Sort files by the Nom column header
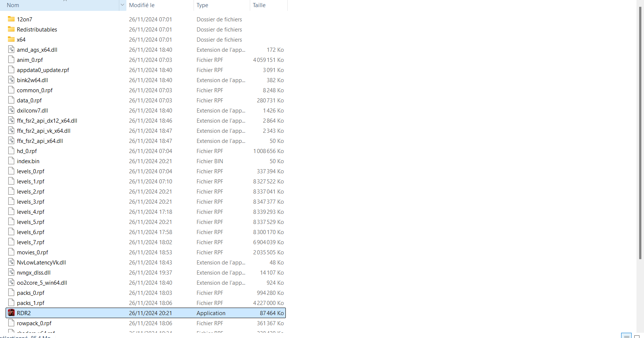Screen dimensions: 644x338 (x=13, y=5)
